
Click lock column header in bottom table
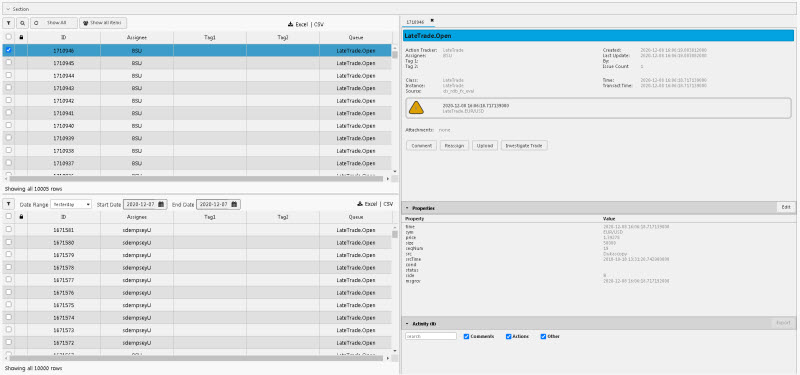[21, 217]
